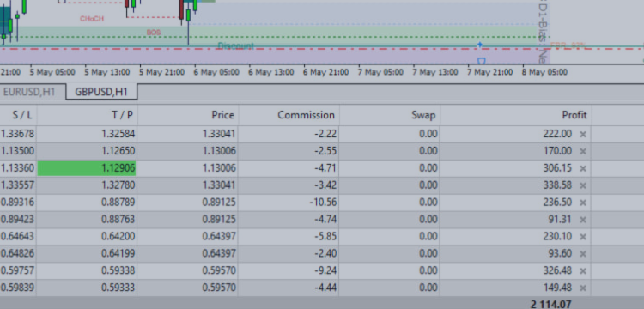Screen dimensions: 644x309
Task: Click T/P value 0.88789
Action: (x=118, y=203)
